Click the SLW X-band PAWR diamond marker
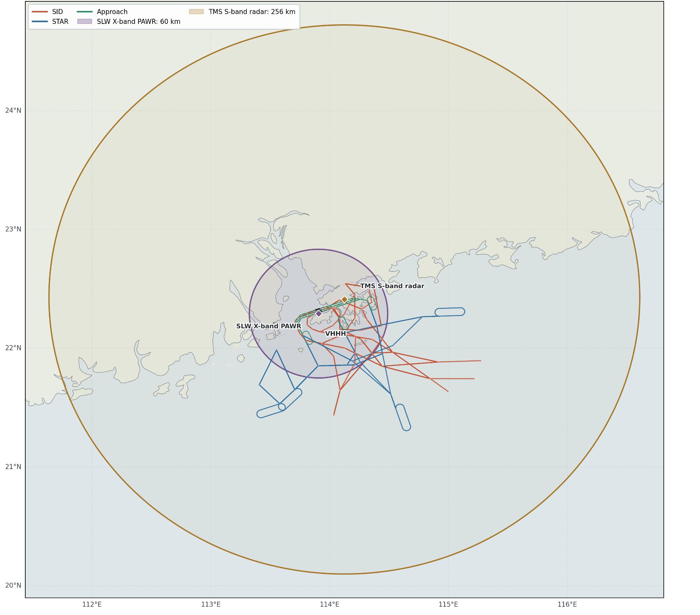The image size is (700, 615). tap(319, 314)
